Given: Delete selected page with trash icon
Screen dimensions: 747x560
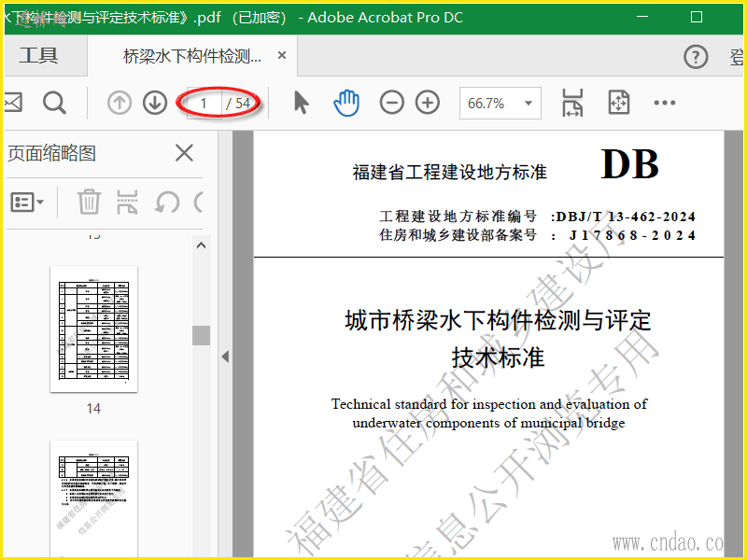Looking at the screenshot, I should pos(89,202).
